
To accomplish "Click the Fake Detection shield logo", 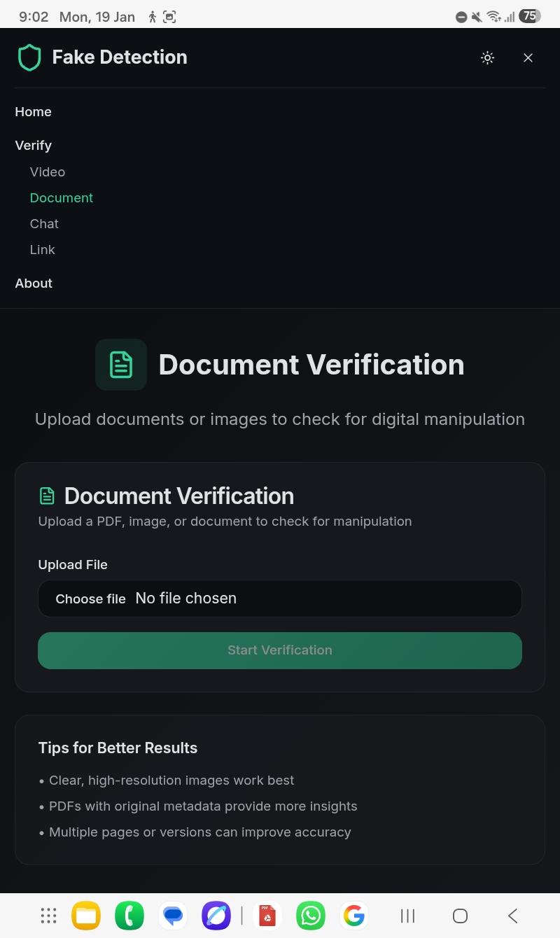I will coord(29,57).
